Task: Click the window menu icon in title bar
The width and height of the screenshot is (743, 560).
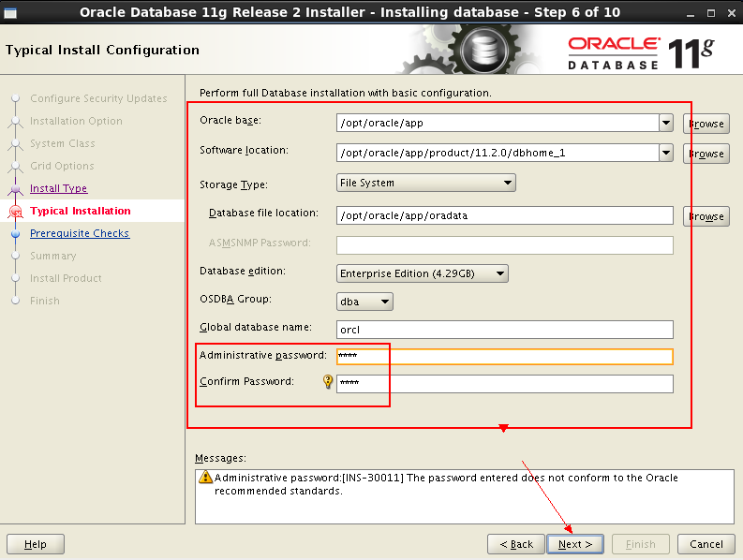Action: (10, 13)
